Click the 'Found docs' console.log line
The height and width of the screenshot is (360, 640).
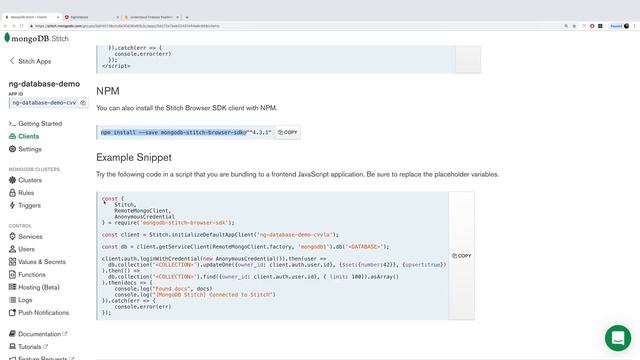(163, 289)
